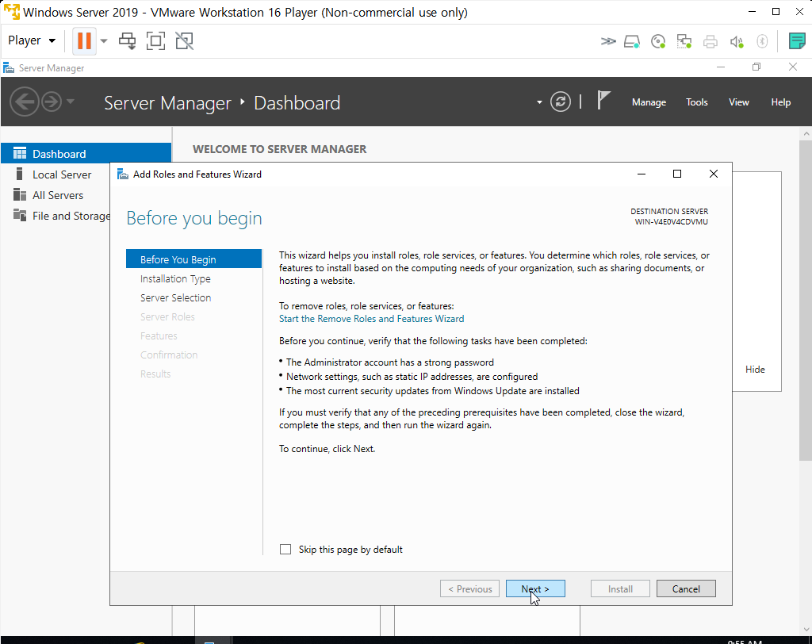The height and width of the screenshot is (644, 812).
Task: Click the Cancel button in the wizard
Action: [x=686, y=588]
